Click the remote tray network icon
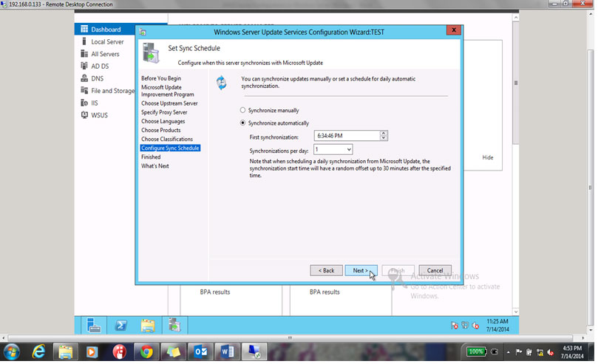 click(x=464, y=326)
